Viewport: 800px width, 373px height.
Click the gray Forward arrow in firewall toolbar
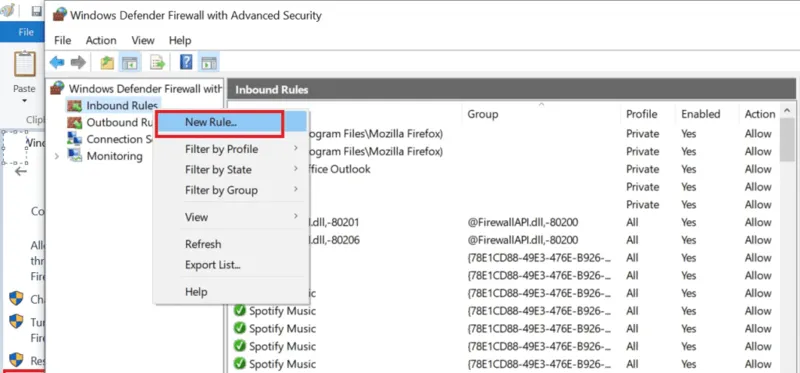click(78, 63)
